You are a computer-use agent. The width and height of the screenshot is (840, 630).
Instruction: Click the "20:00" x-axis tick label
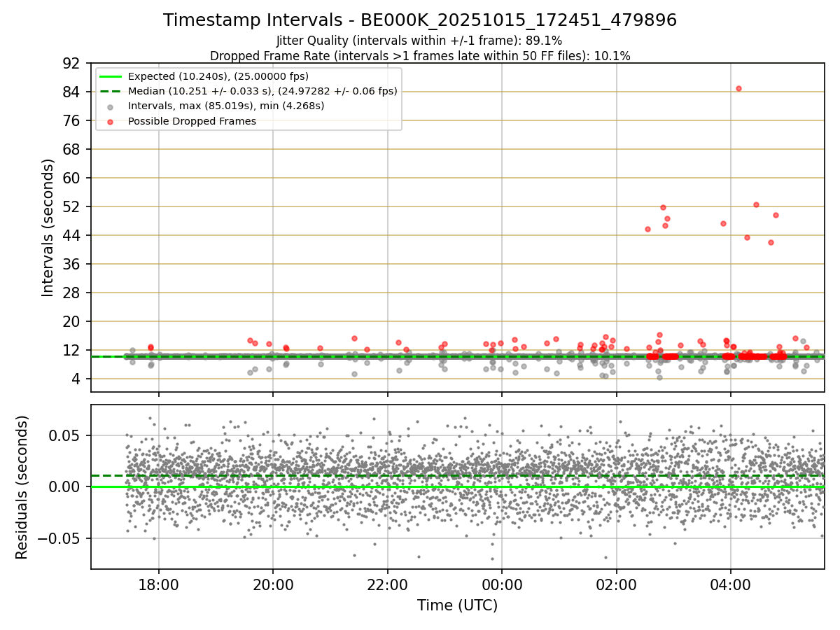[273, 584]
